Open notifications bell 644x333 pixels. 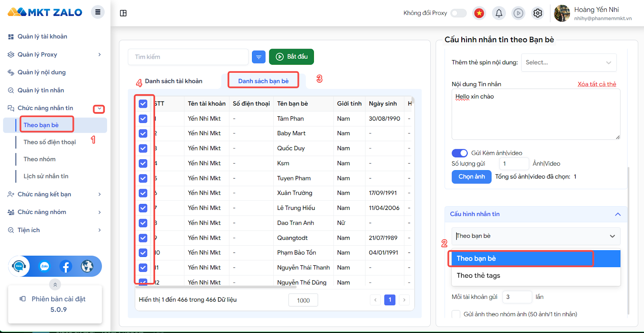(499, 13)
